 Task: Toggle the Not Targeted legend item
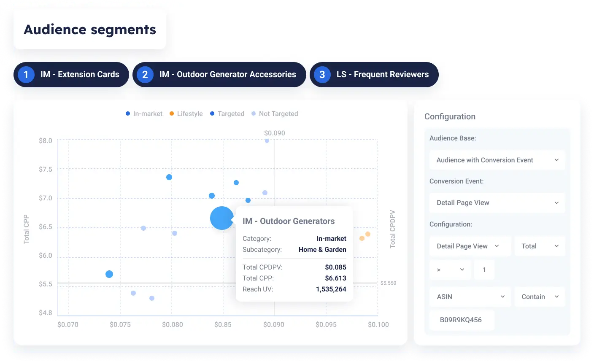pos(275,114)
